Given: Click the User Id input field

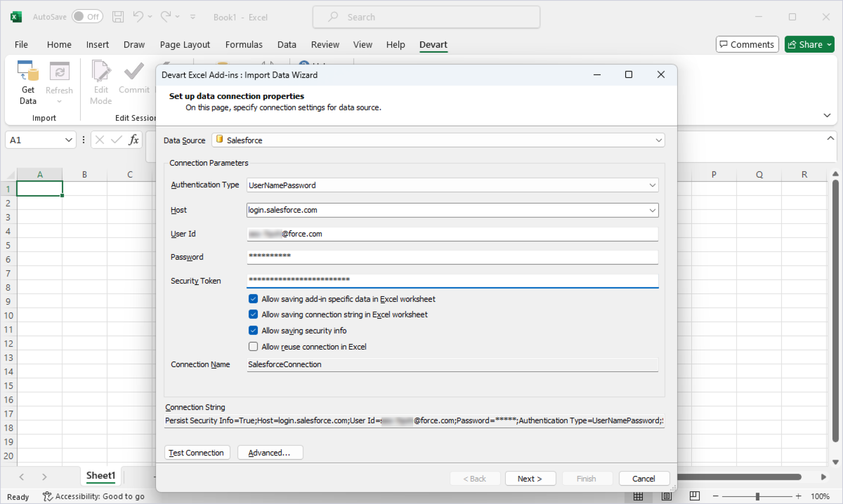Looking at the screenshot, I should [x=452, y=234].
